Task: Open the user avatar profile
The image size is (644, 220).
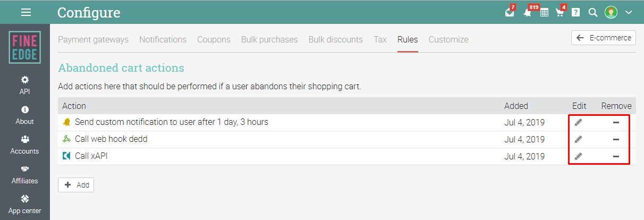Action: [x=611, y=12]
